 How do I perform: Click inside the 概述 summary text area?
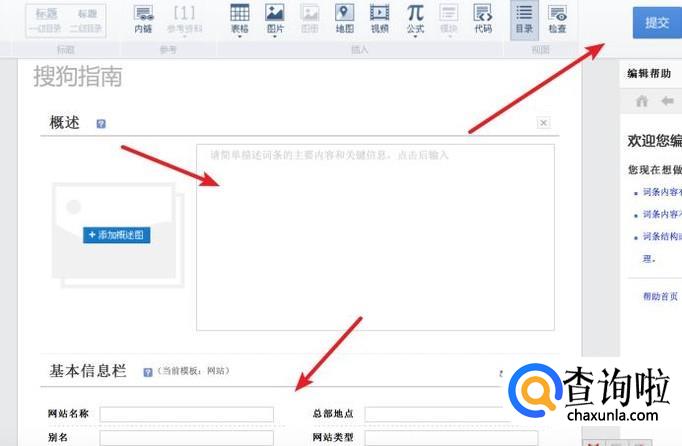coord(375,237)
